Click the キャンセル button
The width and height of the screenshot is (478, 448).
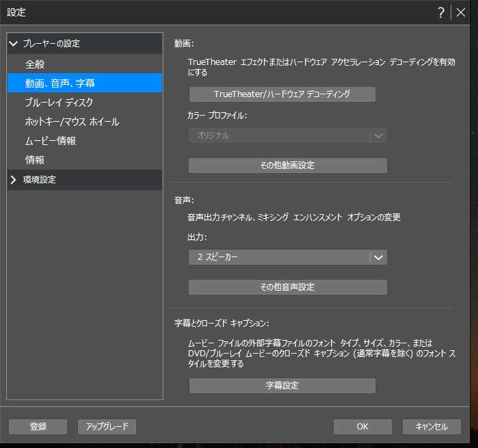[x=431, y=426]
